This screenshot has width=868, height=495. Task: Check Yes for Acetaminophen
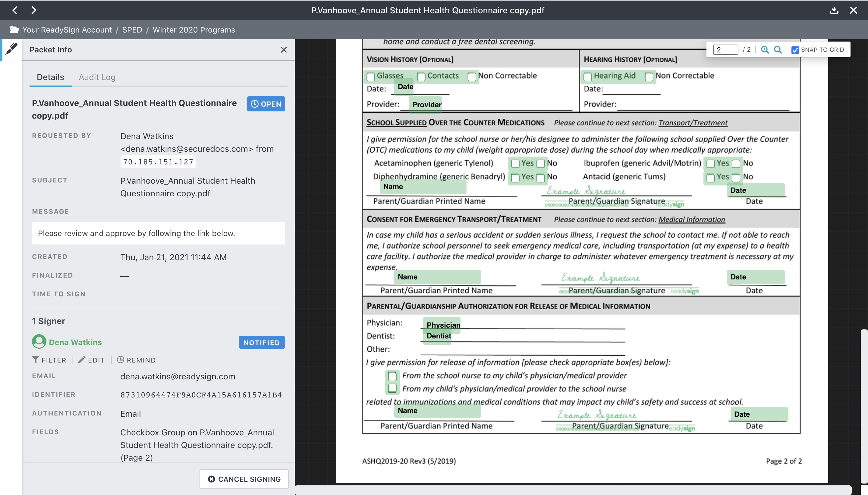pyautogui.click(x=515, y=164)
